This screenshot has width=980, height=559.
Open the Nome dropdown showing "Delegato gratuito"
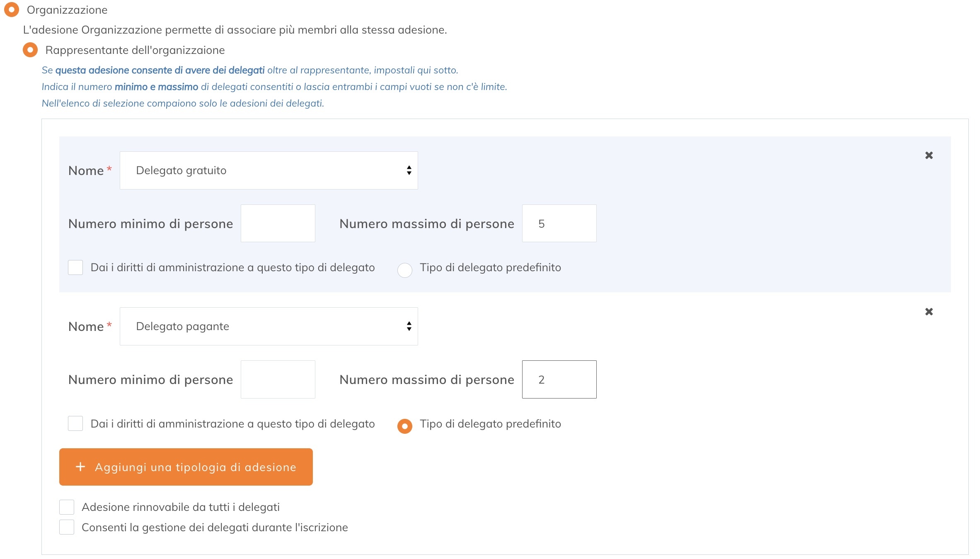click(x=269, y=170)
